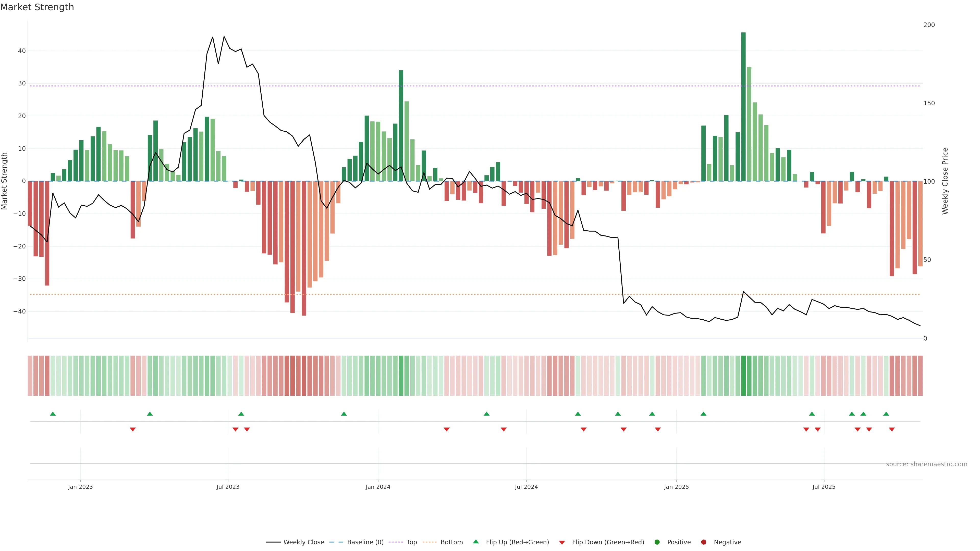Click the last red flip-down triangle

coord(892,429)
